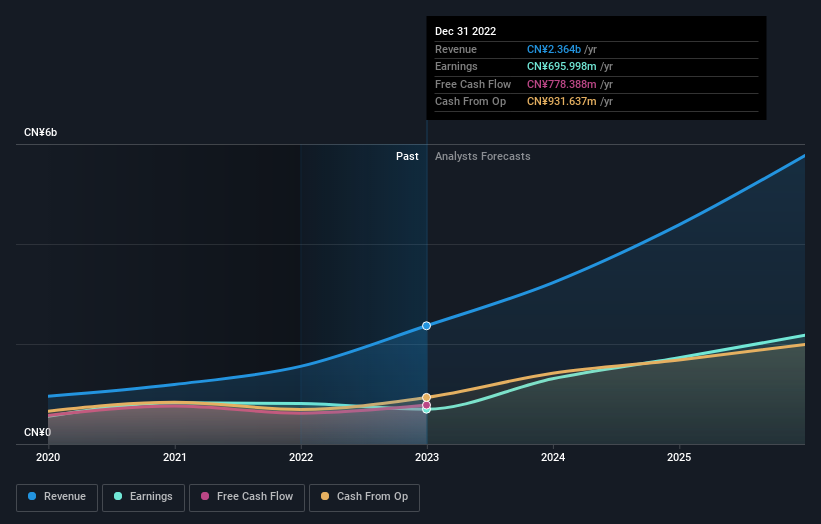This screenshot has width=821, height=524.
Task: Click the Earnings row label in tooltip
Action: click(456, 66)
